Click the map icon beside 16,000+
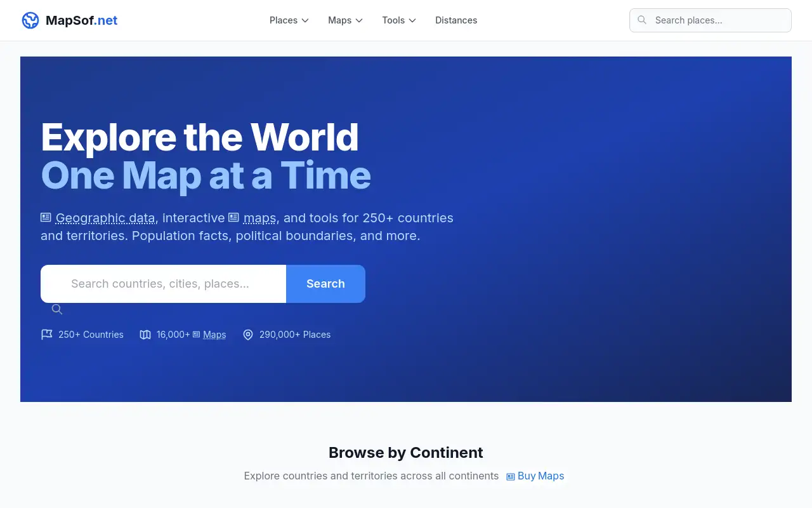The width and height of the screenshot is (812, 508). pos(145,335)
